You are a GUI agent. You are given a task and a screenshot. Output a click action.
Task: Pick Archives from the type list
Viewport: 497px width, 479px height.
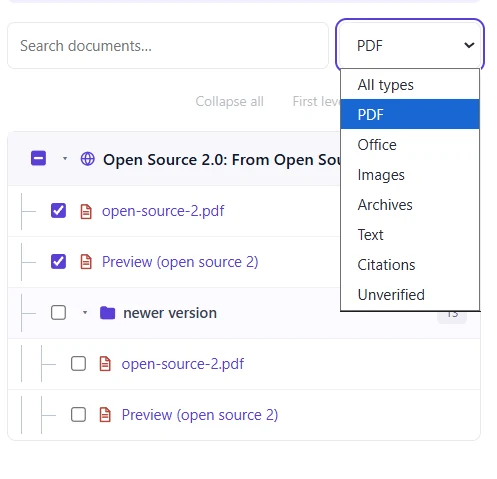tap(410, 205)
